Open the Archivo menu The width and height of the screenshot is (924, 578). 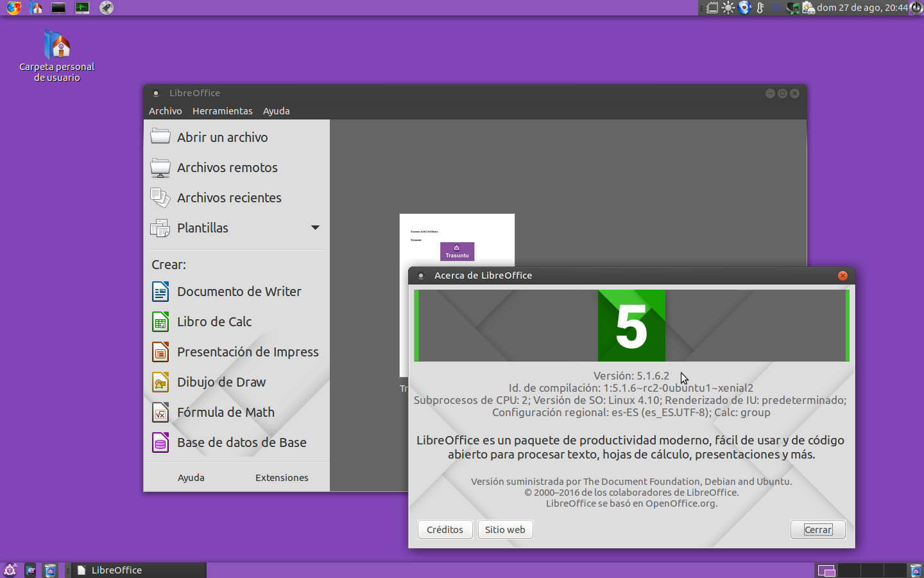[x=165, y=110]
